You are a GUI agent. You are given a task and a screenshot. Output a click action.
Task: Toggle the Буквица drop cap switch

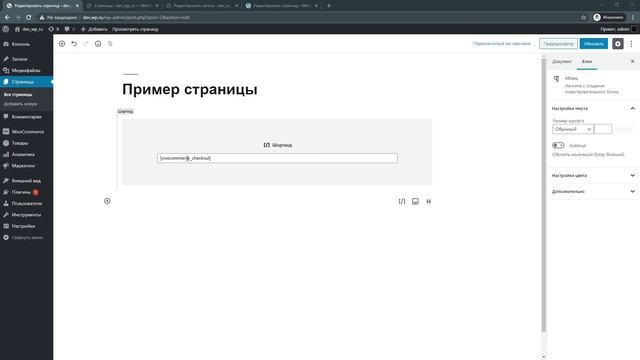(x=558, y=145)
